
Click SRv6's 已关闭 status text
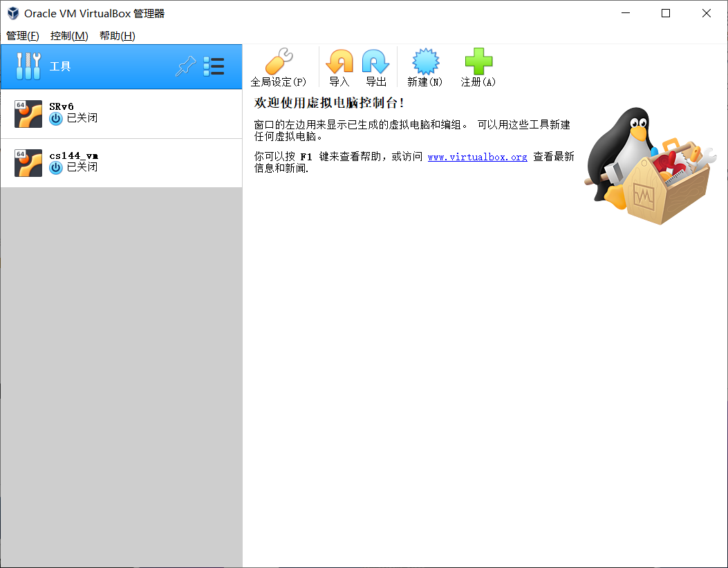[82, 118]
